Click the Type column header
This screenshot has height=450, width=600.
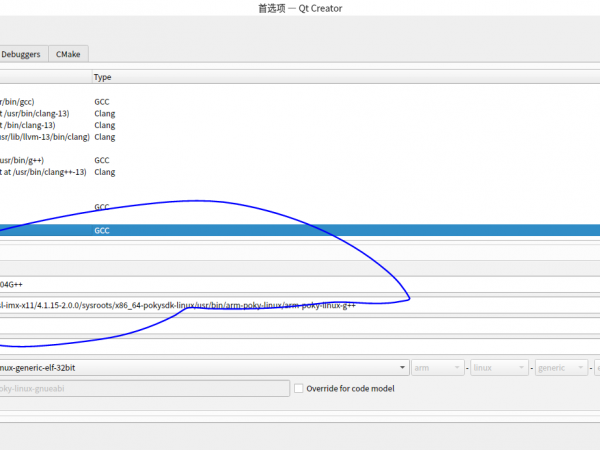point(102,77)
